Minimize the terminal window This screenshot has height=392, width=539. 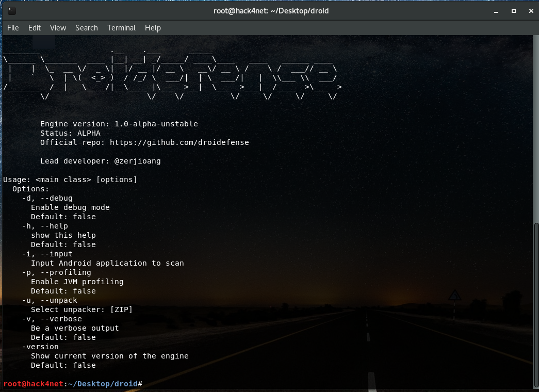pyautogui.click(x=496, y=11)
